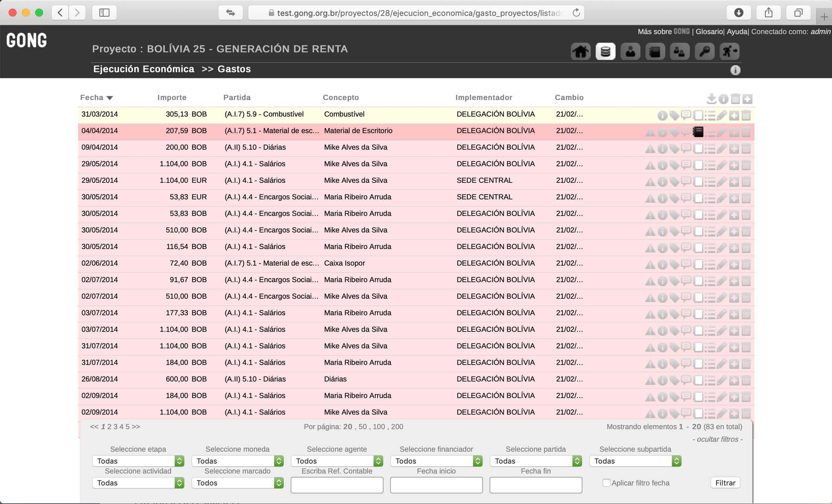Screen dimensions: 832x504
Task: Delete the 31/03/2014 Combustível row via trash icon
Action: click(746, 115)
